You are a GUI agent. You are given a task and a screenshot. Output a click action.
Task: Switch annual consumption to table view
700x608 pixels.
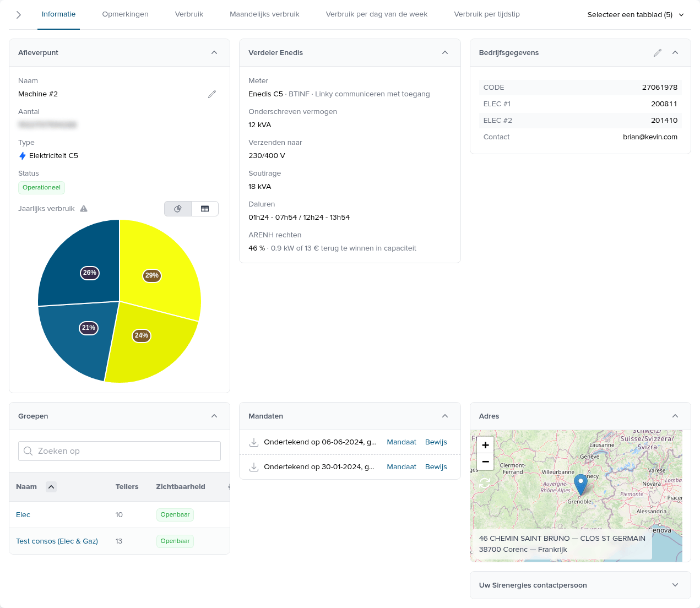click(205, 209)
